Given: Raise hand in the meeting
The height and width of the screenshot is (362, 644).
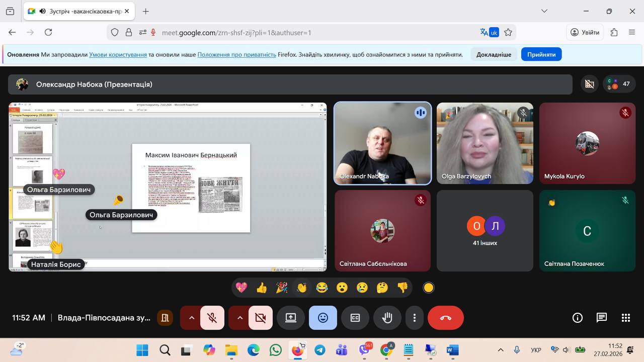Looking at the screenshot, I should point(387,318).
